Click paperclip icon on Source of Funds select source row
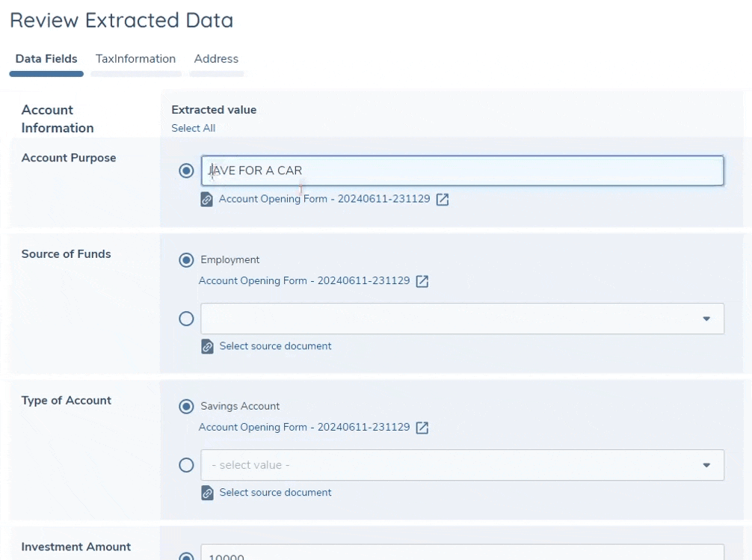Image resolution: width=752 pixels, height=560 pixels. tap(207, 346)
